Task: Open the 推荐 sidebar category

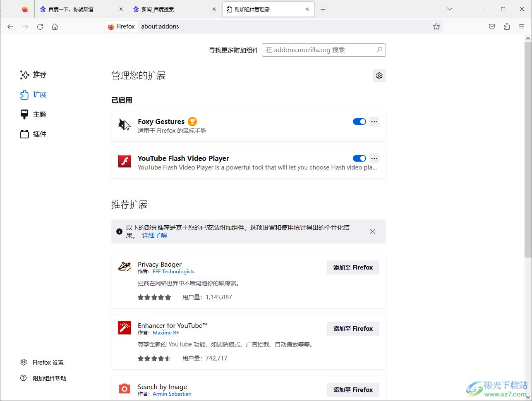Action: (x=33, y=75)
